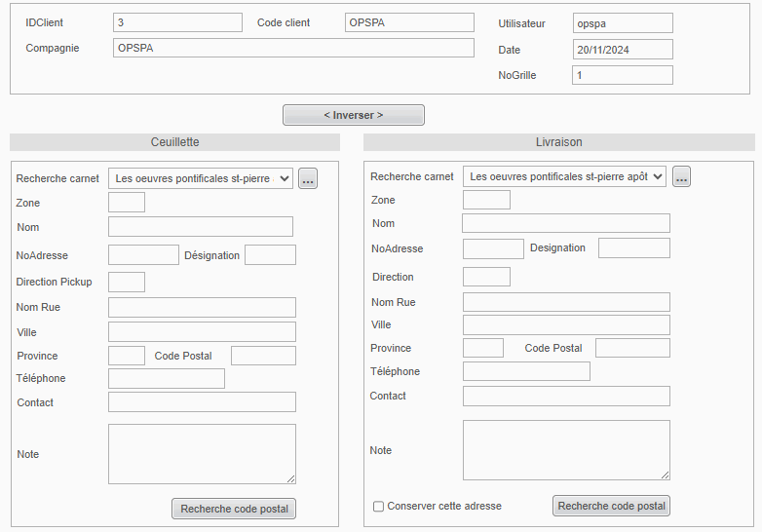Click the Livraison Ville field

[x=566, y=324]
